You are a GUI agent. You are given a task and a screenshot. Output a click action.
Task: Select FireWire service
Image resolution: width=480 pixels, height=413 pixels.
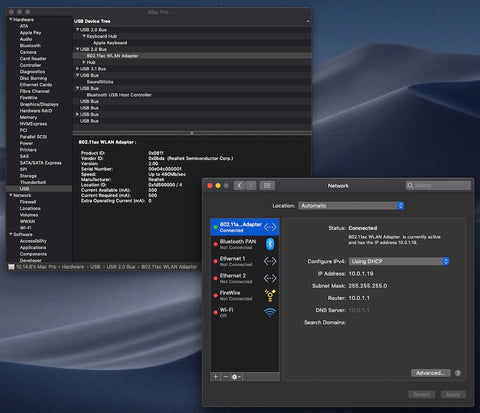pos(245,295)
